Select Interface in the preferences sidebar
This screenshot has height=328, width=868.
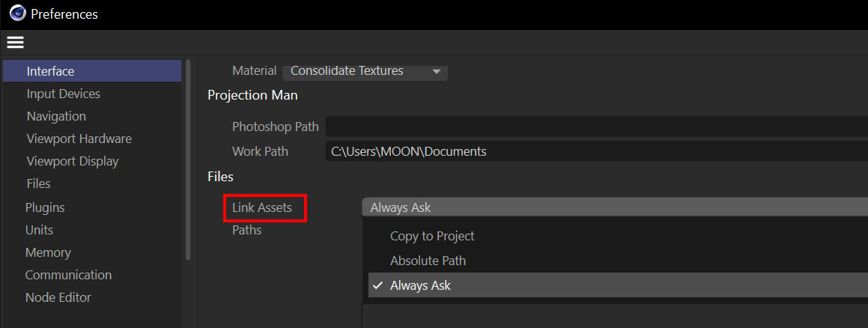pos(51,71)
